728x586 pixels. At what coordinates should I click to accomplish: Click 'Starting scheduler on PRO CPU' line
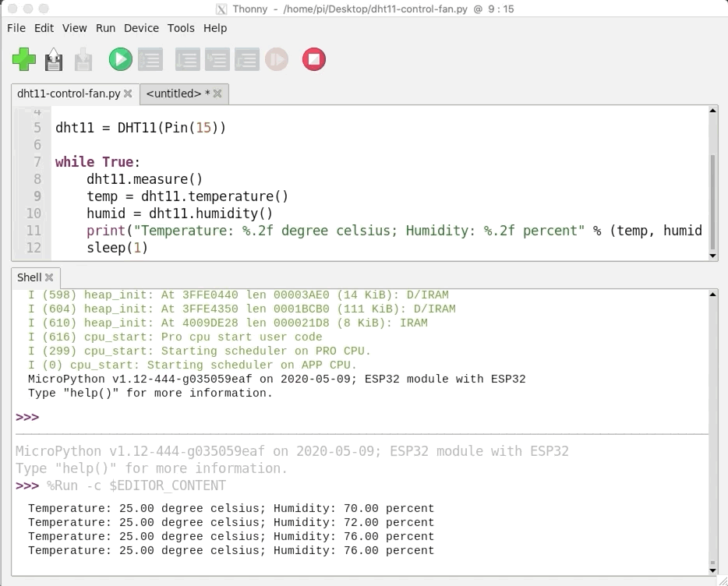[200, 351]
